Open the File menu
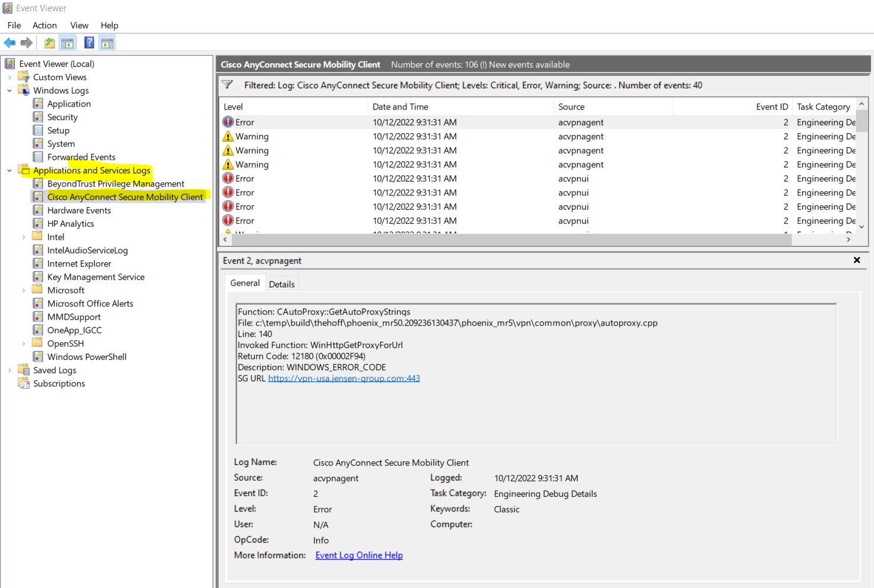The height and width of the screenshot is (588, 874). pyautogui.click(x=14, y=25)
